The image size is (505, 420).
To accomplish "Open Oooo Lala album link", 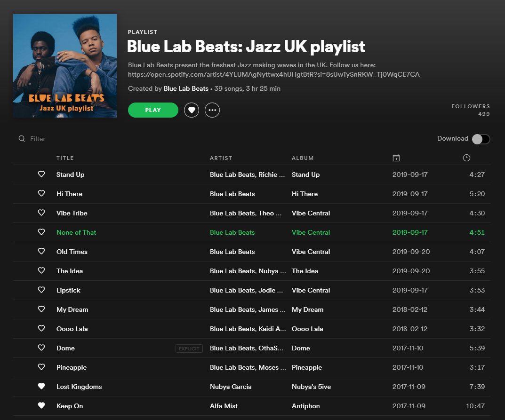I will pos(307,329).
